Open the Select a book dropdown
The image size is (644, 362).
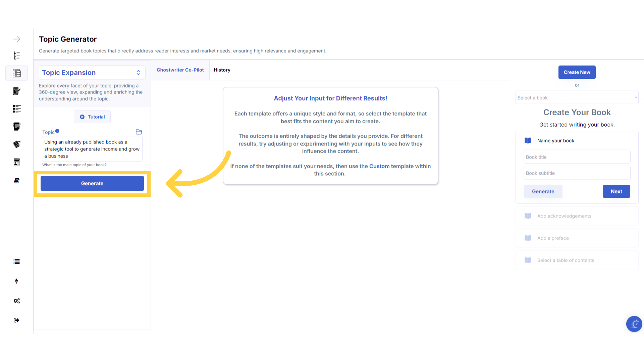(577, 98)
